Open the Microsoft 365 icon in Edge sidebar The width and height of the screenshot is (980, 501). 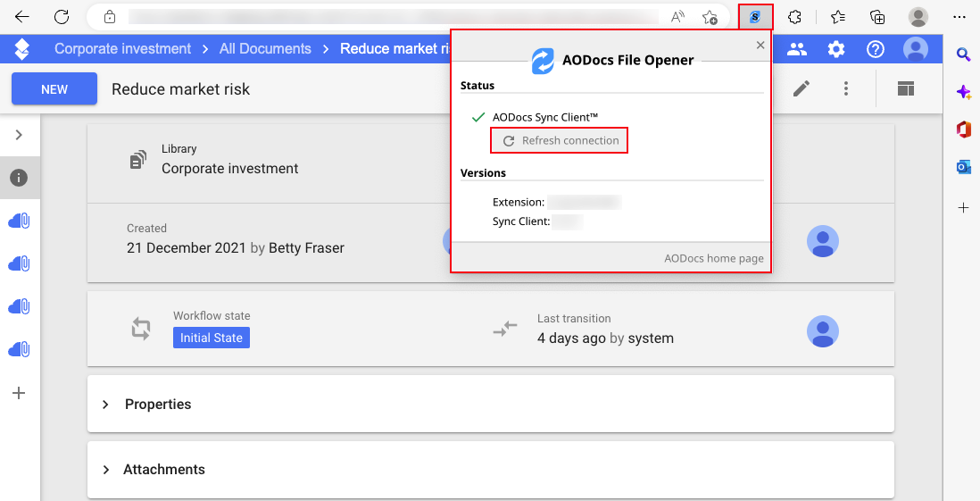tap(963, 129)
